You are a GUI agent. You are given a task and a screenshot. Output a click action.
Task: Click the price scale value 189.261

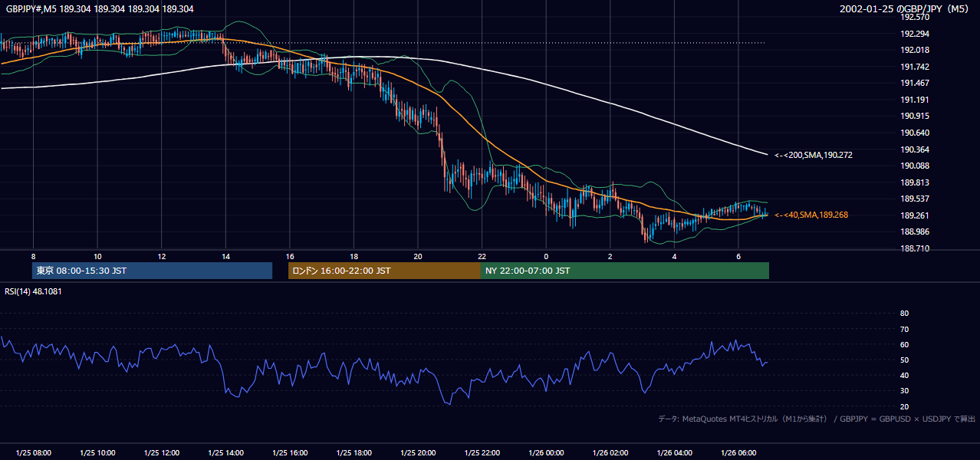pos(914,215)
